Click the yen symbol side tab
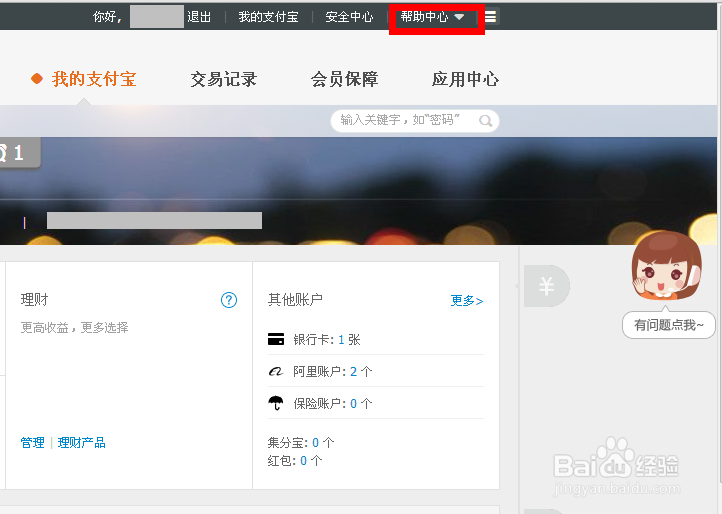This screenshot has width=722, height=514. (547, 286)
